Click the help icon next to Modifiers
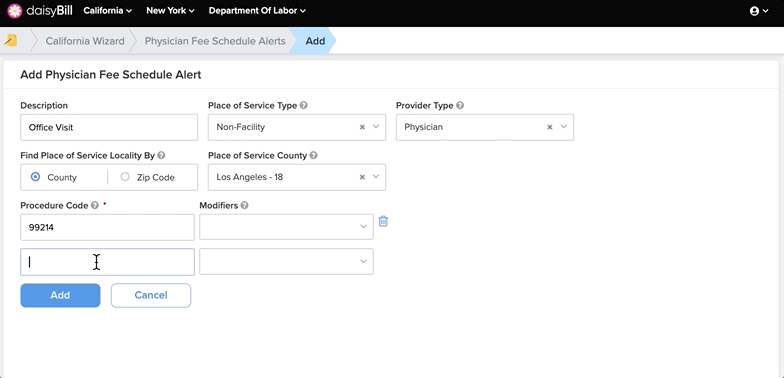This screenshot has width=784, height=378. [244, 206]
